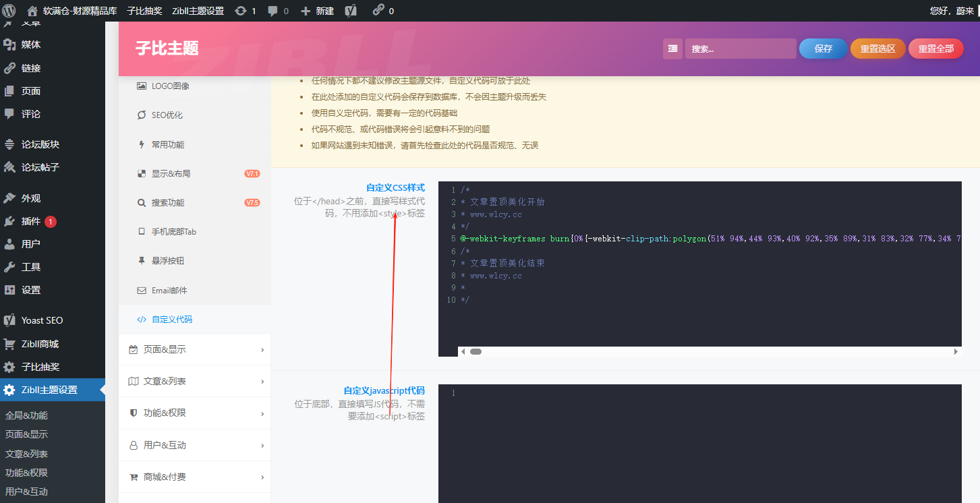Image resolution: width=980 pixels, height=503 pixels.
Task: Open the 手机底部Tab options tab
Action: 195,231
